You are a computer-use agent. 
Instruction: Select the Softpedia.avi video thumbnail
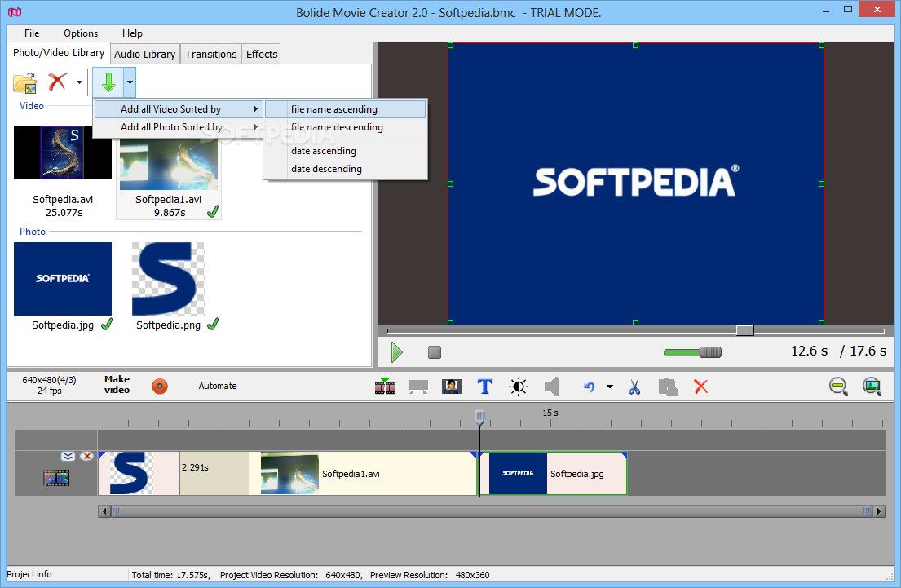point(63,153)
